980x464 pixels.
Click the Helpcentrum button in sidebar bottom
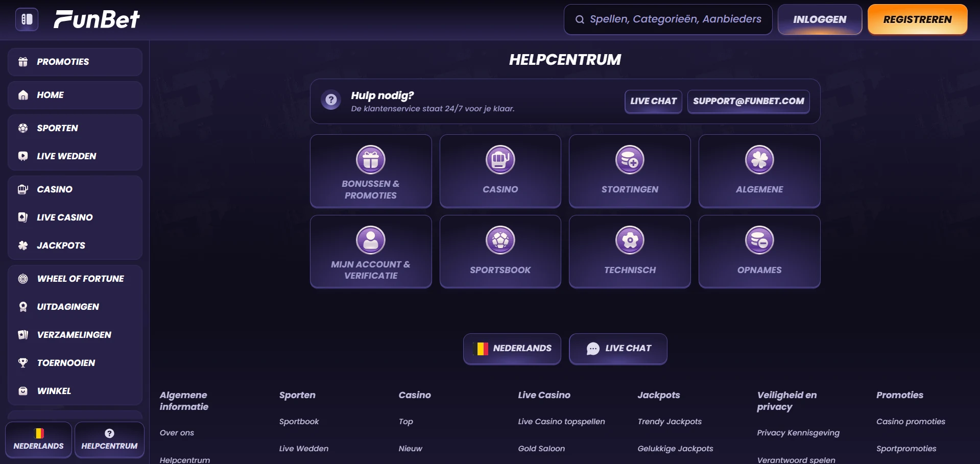pos(109,439)
